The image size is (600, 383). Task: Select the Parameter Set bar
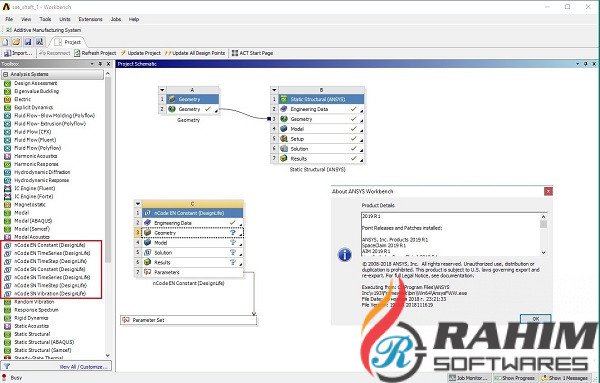pyautogui.click(x=189, y=320)
